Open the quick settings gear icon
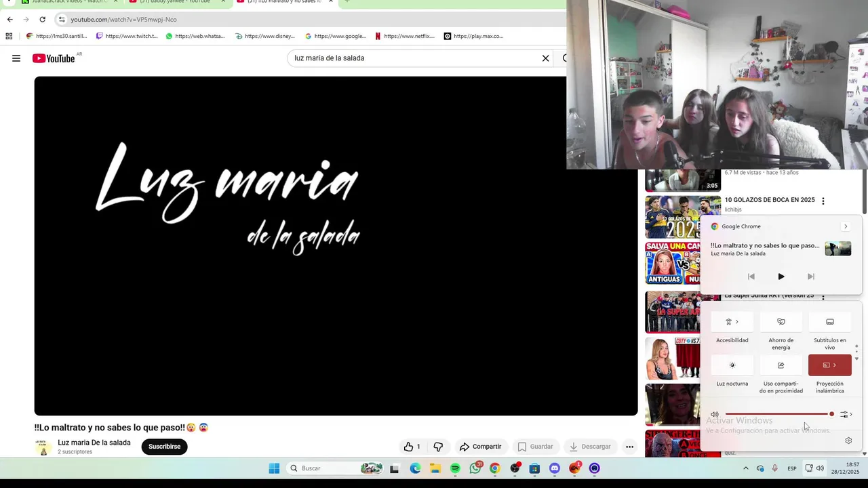Viewport: 868px width, 488px height. tap(848, 441)
